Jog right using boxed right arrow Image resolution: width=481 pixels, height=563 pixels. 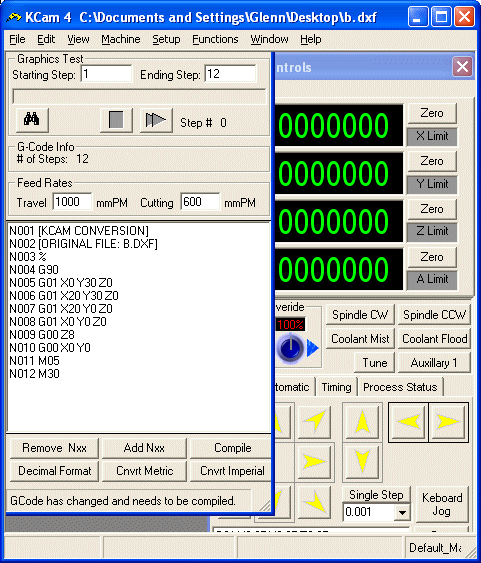[449, 422]
